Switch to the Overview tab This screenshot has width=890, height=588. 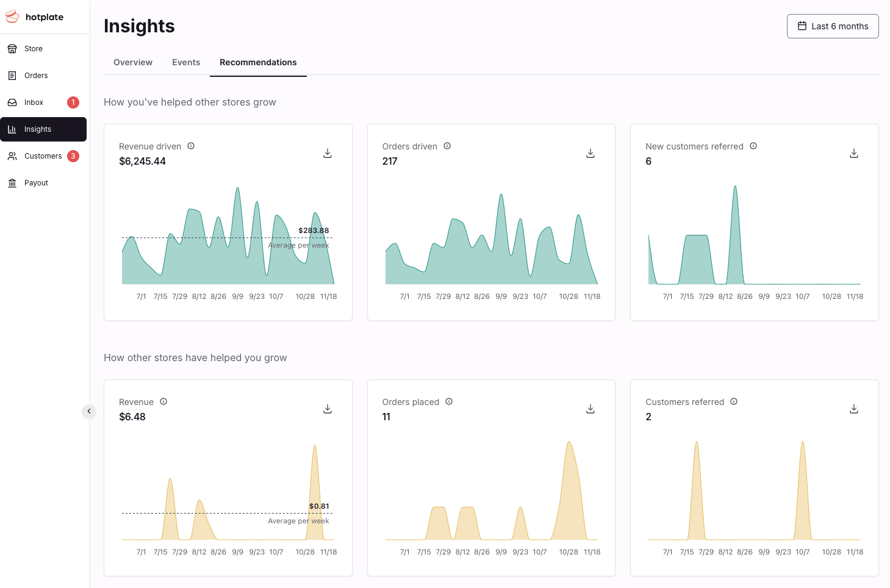tap(133, 62)
